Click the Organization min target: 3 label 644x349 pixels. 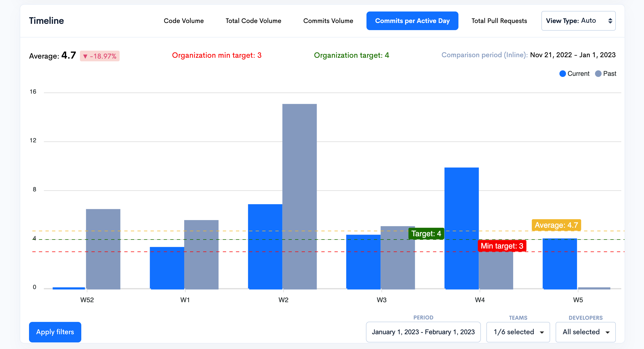pos(216,55)
